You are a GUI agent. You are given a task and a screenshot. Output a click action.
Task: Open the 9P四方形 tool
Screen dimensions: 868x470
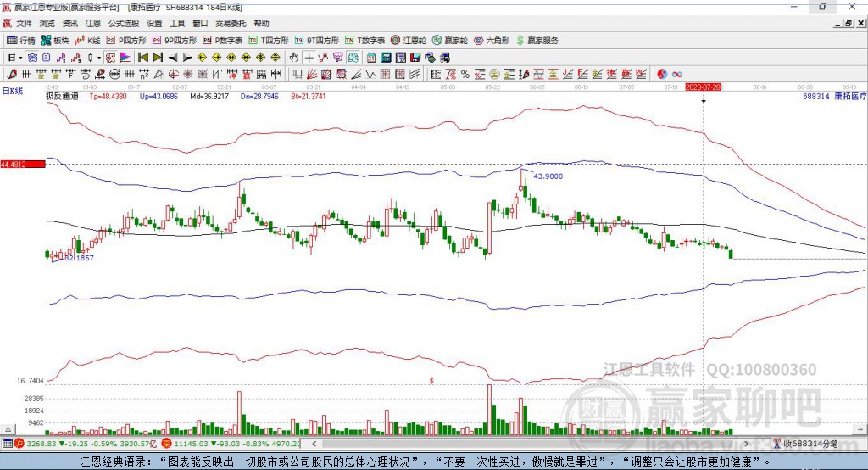click(x=175, y=41)
